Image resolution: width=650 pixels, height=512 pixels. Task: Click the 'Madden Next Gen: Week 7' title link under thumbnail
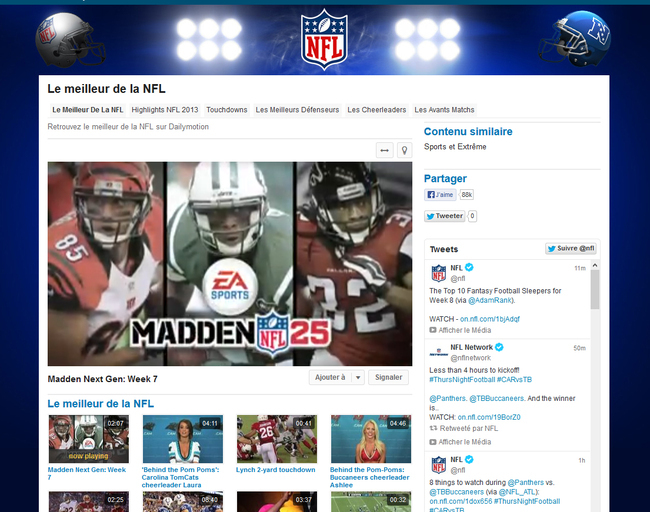tap(87, 473)
